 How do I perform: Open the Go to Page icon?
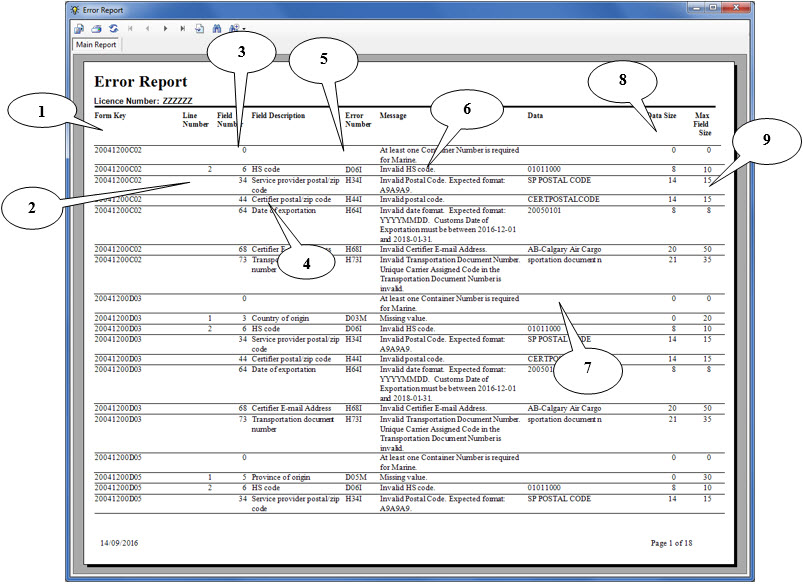[200, 29]
